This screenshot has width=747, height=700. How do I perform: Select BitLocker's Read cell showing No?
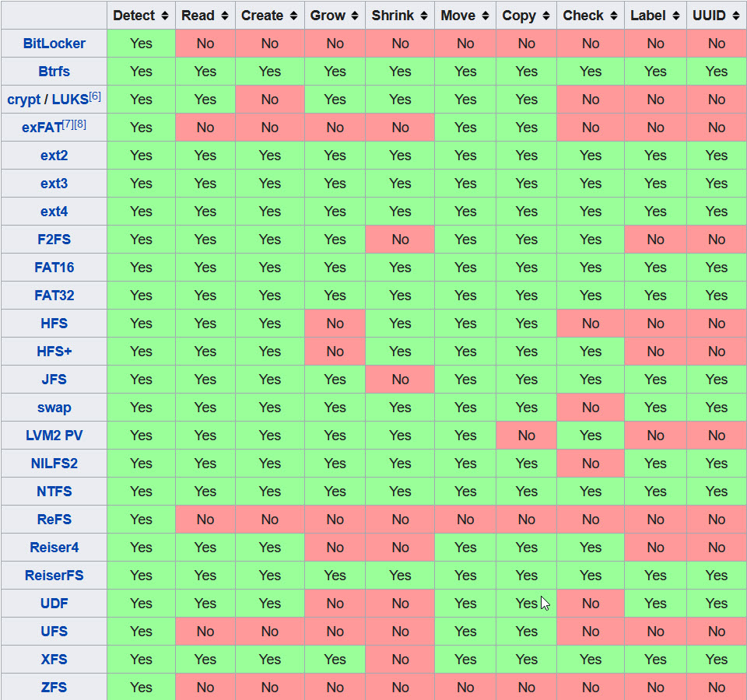205,44
